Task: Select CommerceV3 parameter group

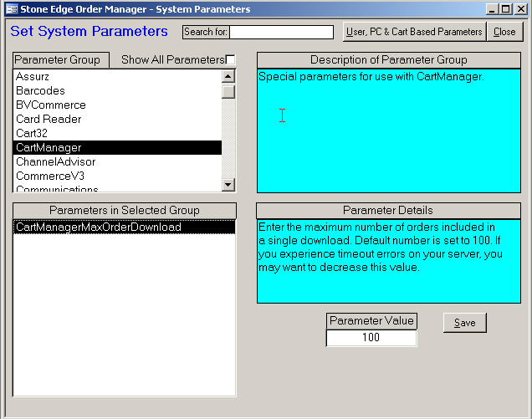Action: pos(117,176)
